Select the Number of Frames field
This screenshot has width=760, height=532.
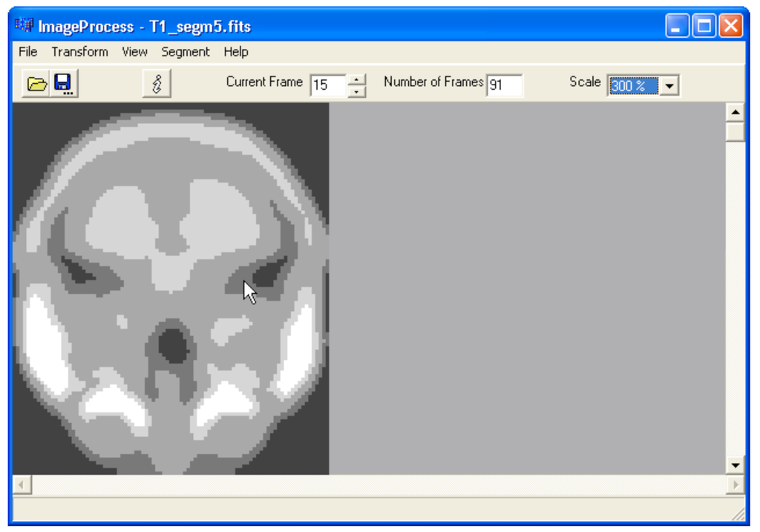[505, 85]
